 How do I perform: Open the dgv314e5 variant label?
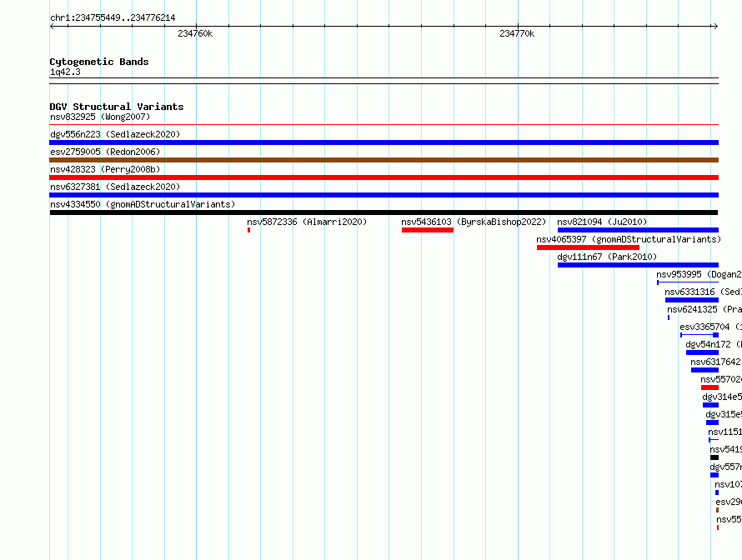click(x=722, y=397)
